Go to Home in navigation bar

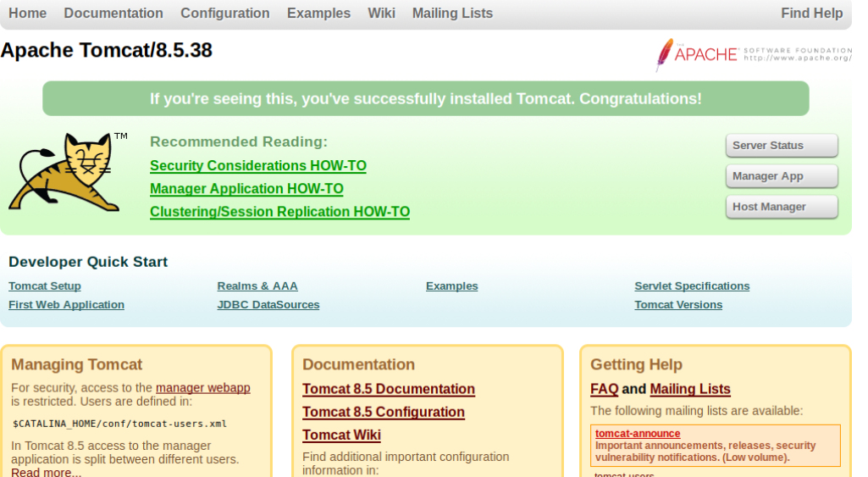[28, 14]
